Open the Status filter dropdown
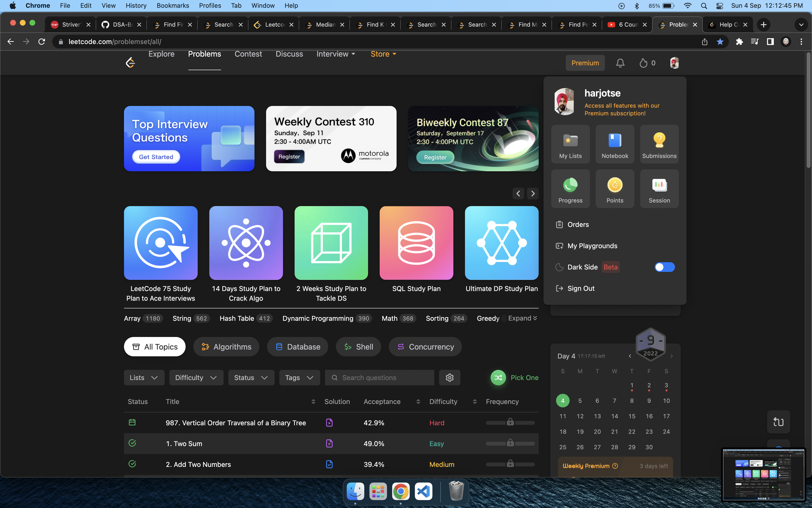The image size is (812, 508). tap(251, 378)
